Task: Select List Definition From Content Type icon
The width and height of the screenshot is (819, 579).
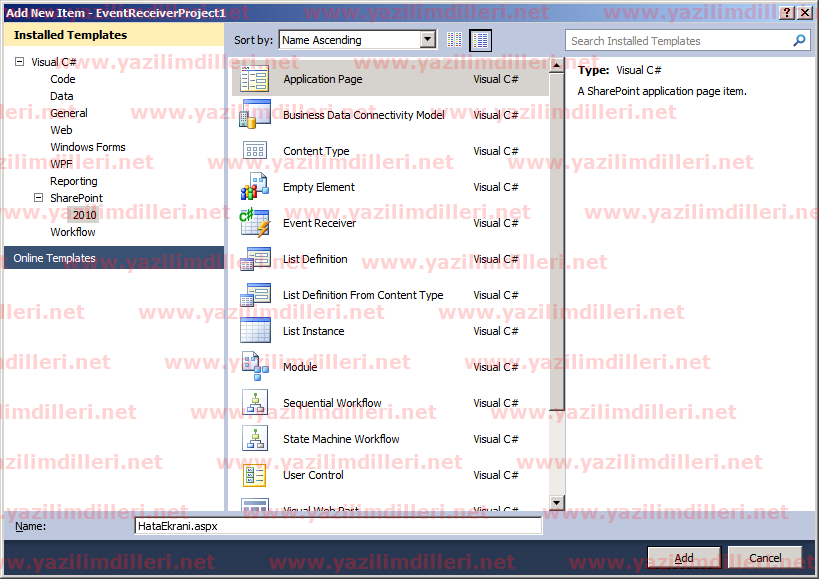Action: [255, 295]
